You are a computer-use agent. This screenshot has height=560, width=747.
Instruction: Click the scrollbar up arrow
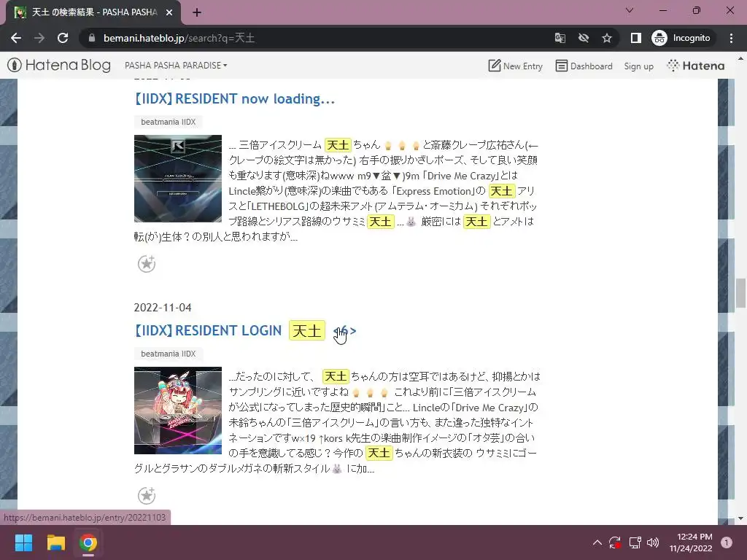740,58
